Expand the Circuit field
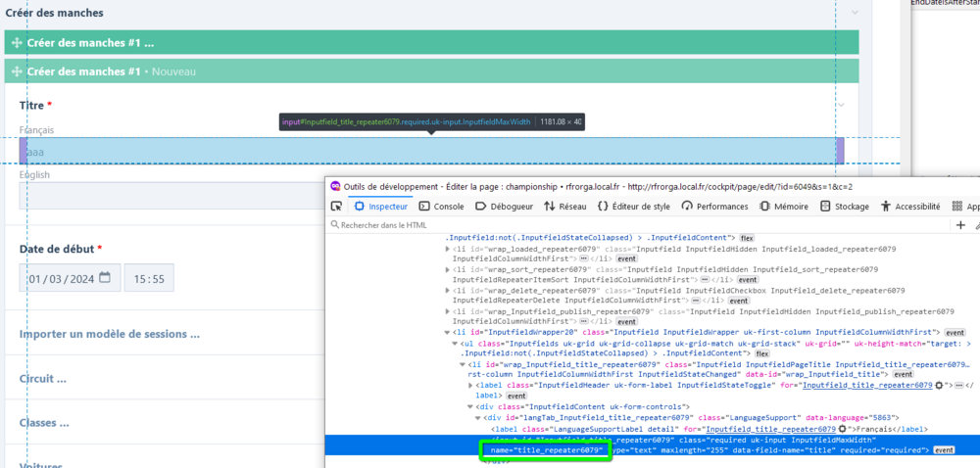Image resolution: width=980 pixels, height=468 pixels. click(x=43, y=378)
